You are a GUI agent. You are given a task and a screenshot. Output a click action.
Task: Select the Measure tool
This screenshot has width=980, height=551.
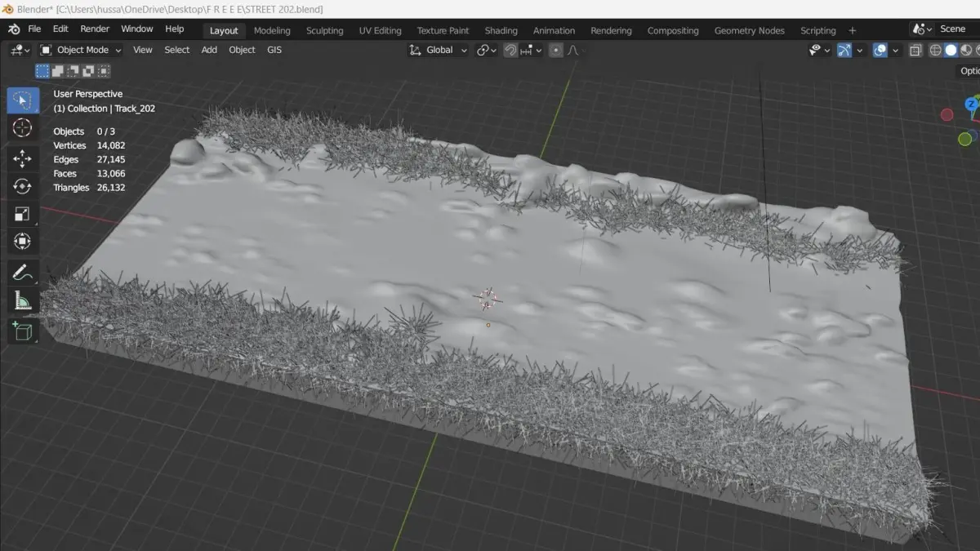[x=23, y=300]
